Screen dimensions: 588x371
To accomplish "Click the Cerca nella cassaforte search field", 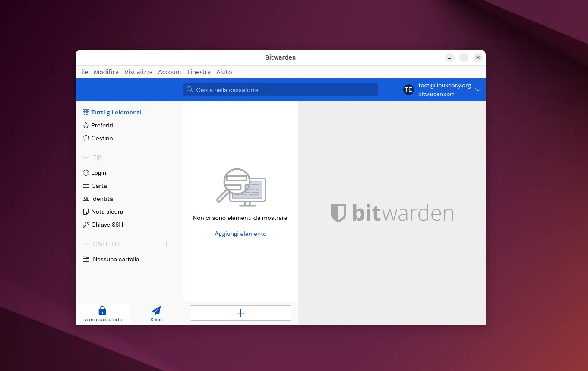I will (x=281, y=90).
